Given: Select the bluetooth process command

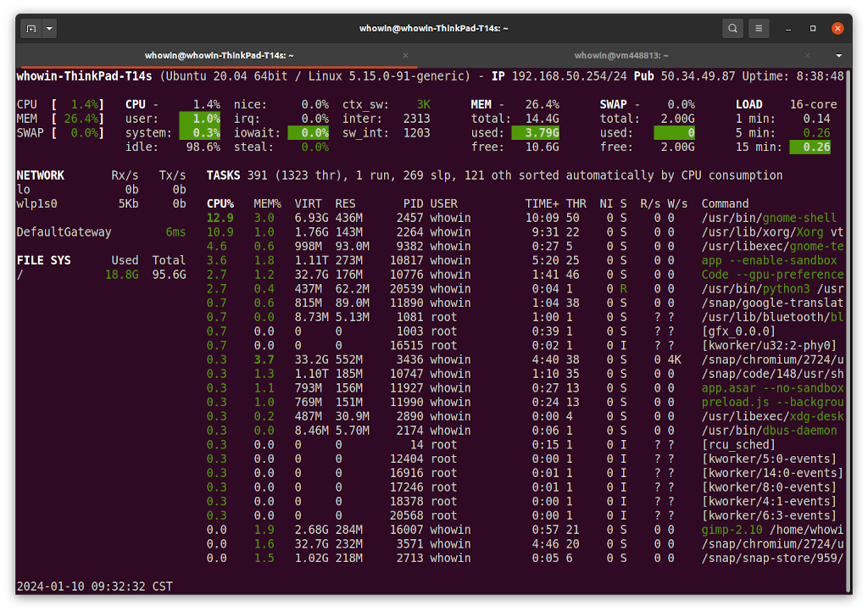Looking at the screenshot, I should pos(772,317).
